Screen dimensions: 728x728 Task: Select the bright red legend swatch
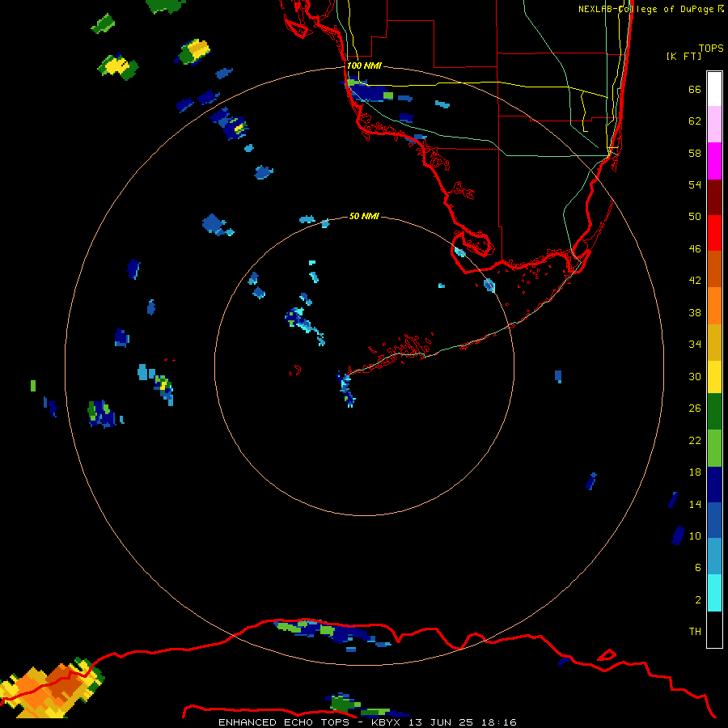714,233
